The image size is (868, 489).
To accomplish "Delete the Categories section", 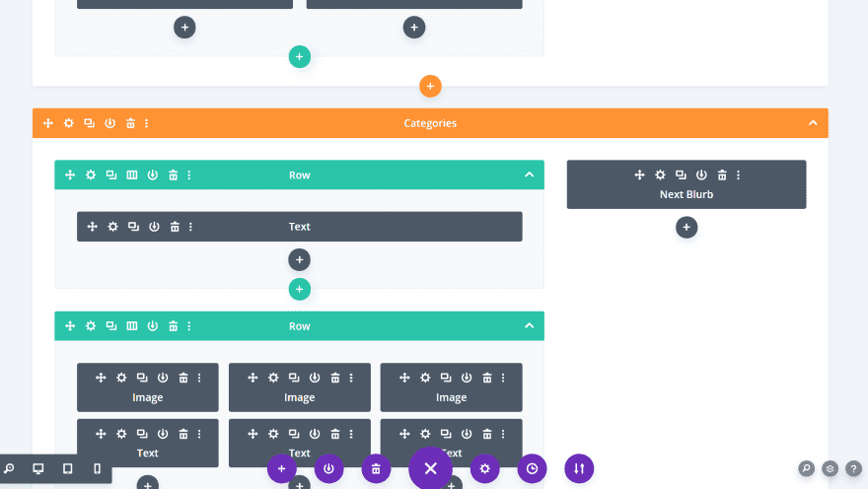I will click(x=130, y=123).
